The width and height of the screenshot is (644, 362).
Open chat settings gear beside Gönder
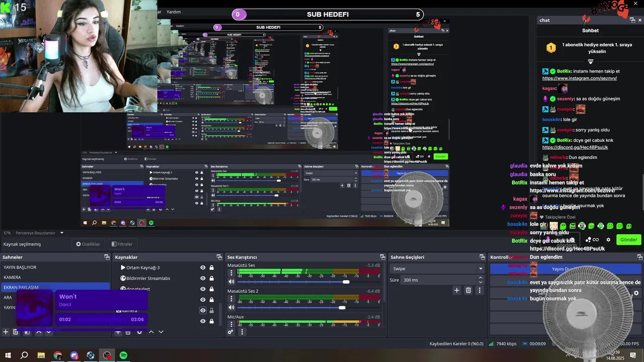pos(608,240)
